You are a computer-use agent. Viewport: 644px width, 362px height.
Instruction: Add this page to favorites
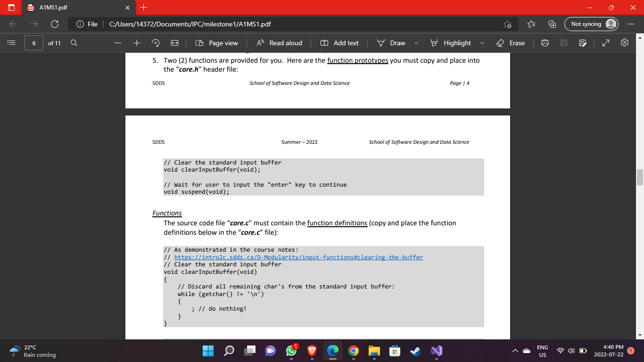coord(507,24)
